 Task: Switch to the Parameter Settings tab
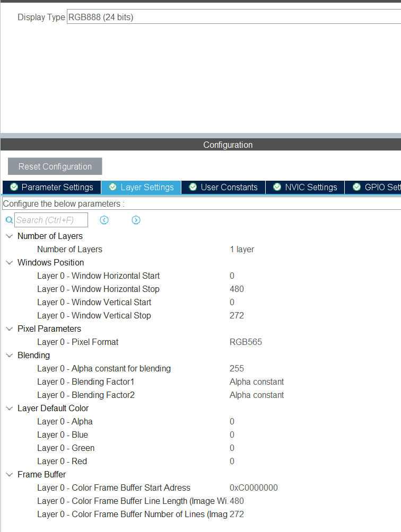click(57, 187)
